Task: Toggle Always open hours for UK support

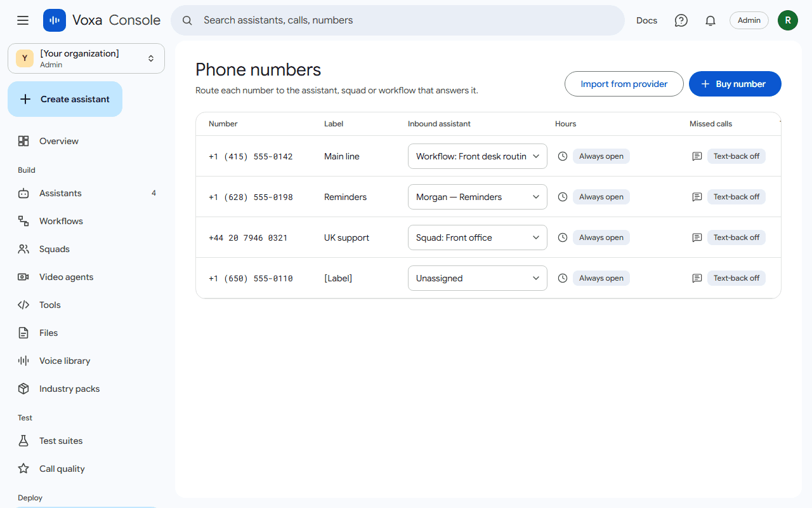Action: click(601, 237)
